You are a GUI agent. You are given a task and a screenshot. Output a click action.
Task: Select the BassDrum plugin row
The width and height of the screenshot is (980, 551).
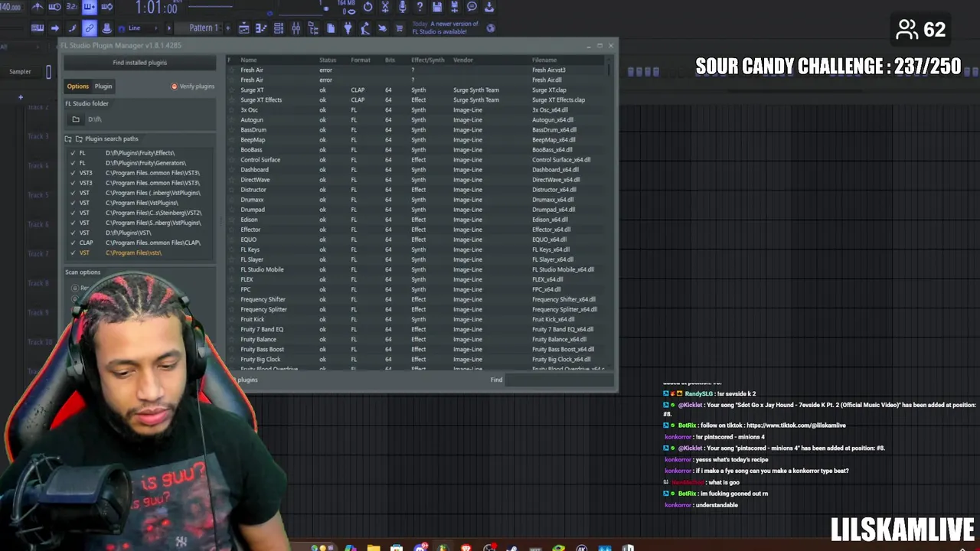click(x=417, y=130)
